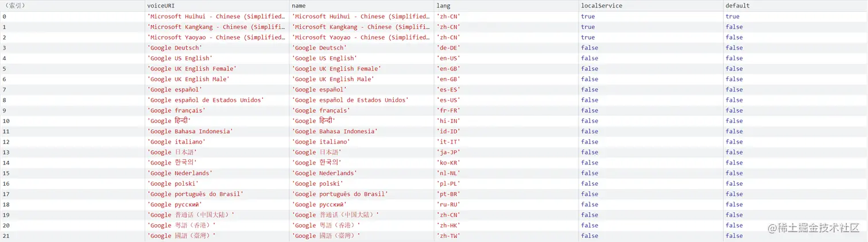Select 'Google 國語（臺灣）' voiceURI cell
The width and height of the screenshot is (868, 242).
point(217,236)
